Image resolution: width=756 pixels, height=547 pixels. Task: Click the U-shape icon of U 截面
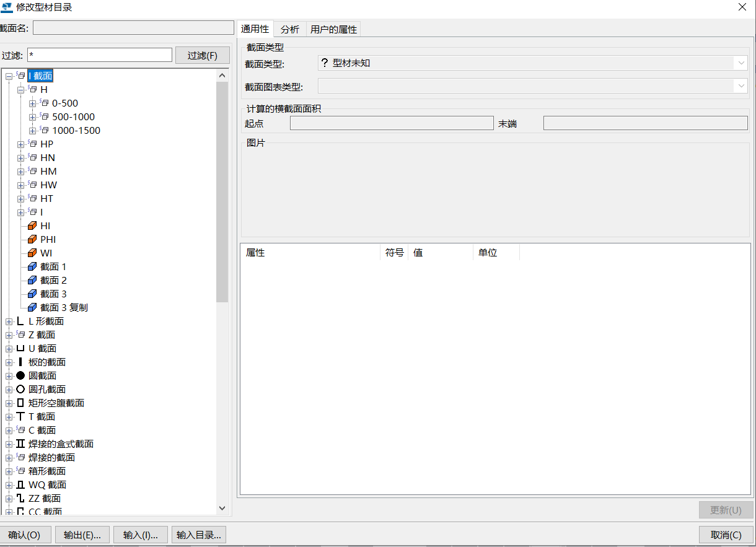pos(20,348)
